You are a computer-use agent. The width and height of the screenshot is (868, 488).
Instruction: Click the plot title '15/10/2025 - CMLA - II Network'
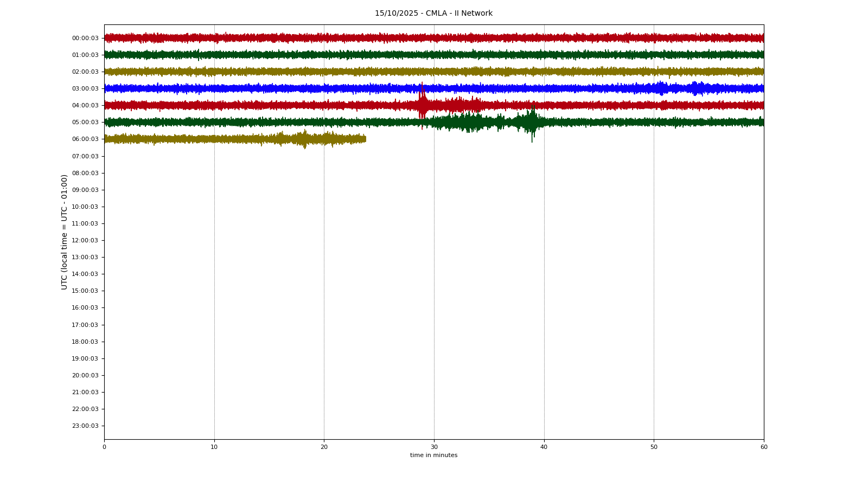433,14
